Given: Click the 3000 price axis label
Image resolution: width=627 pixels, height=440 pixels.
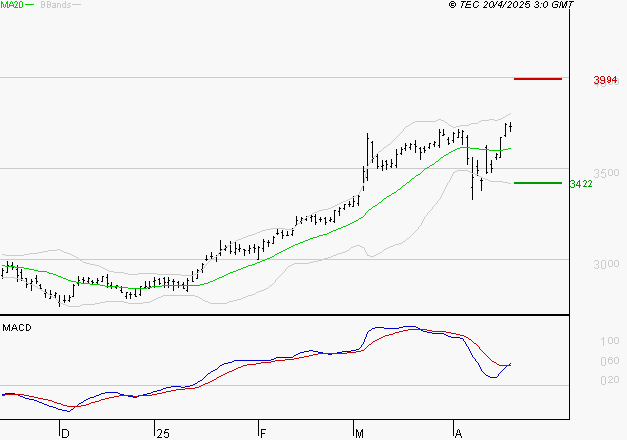Looking at the screenshot, I should coord(606,264).
